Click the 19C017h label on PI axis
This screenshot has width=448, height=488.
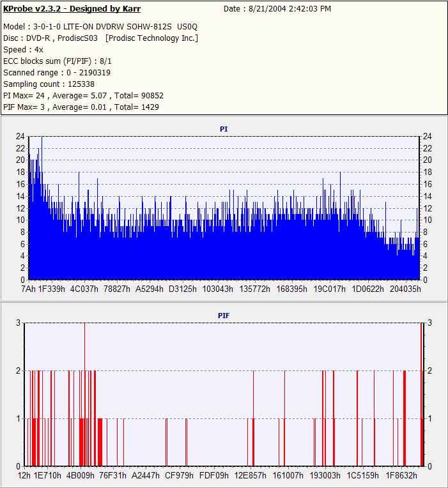click(x=329, y=289)
